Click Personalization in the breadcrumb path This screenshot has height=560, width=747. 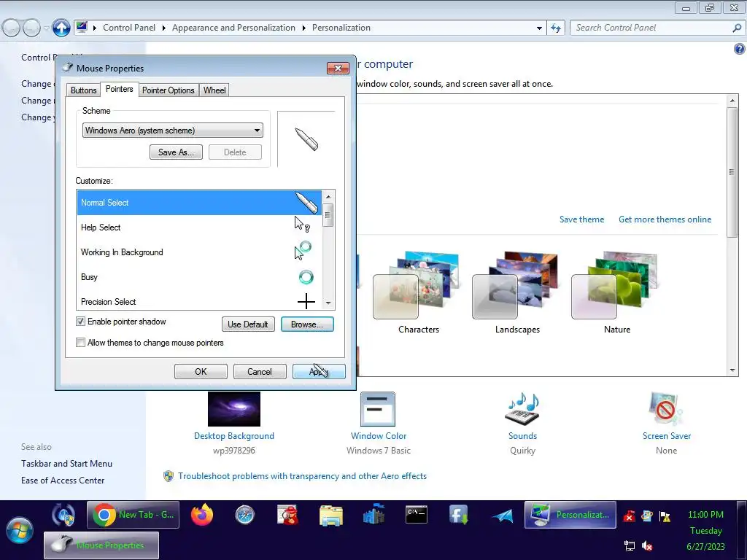341,28
